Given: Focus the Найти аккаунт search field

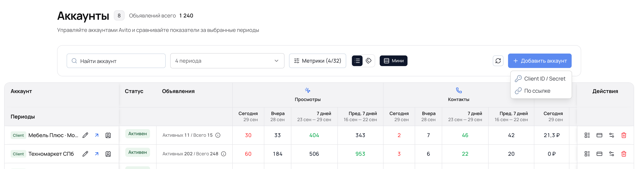Looking at the screenshot, I should point(116,61).
